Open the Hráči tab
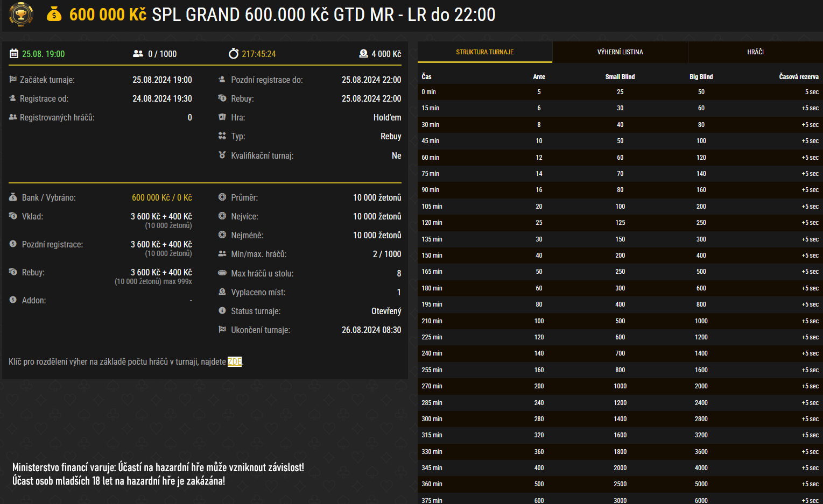Viewport: 823px width, 504px height. click(x=755, y=52)
